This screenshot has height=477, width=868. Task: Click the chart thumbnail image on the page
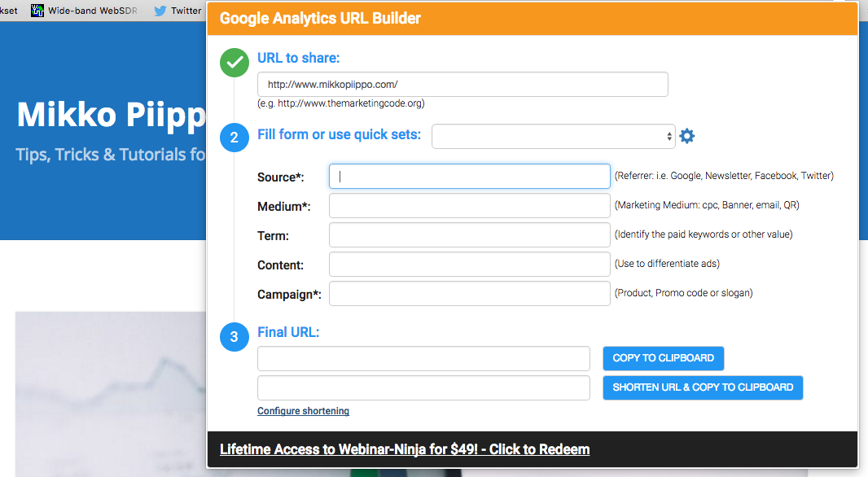pyautogui.click(x=111, y=394)
